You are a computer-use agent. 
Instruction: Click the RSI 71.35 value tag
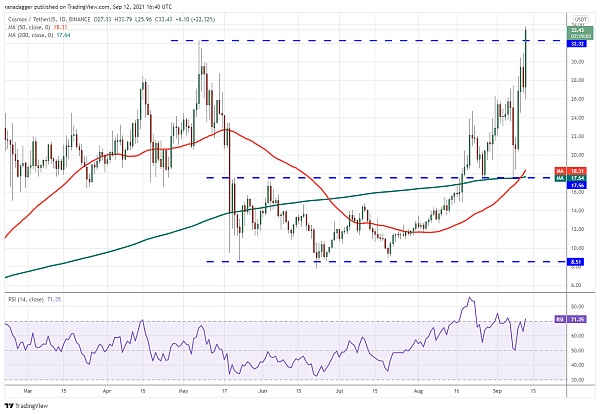tap(570, 319)
